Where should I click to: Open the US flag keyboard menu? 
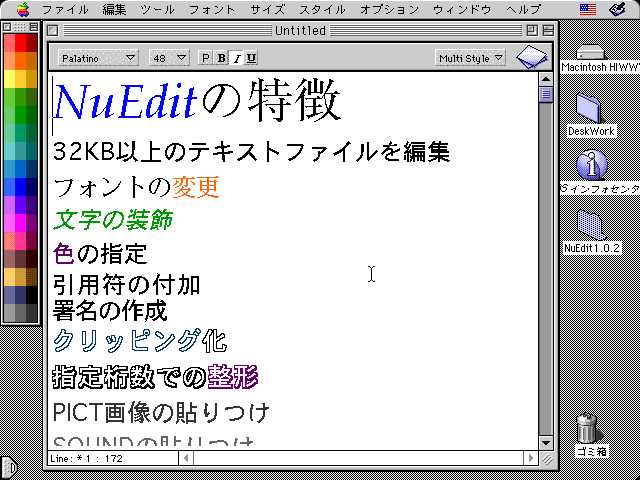point(587,9)
